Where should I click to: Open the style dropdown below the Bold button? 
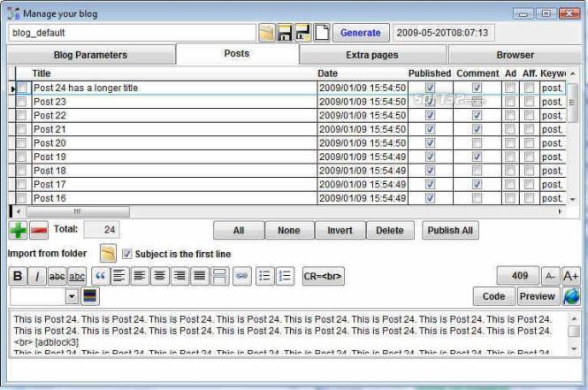[x=72, y=296]
